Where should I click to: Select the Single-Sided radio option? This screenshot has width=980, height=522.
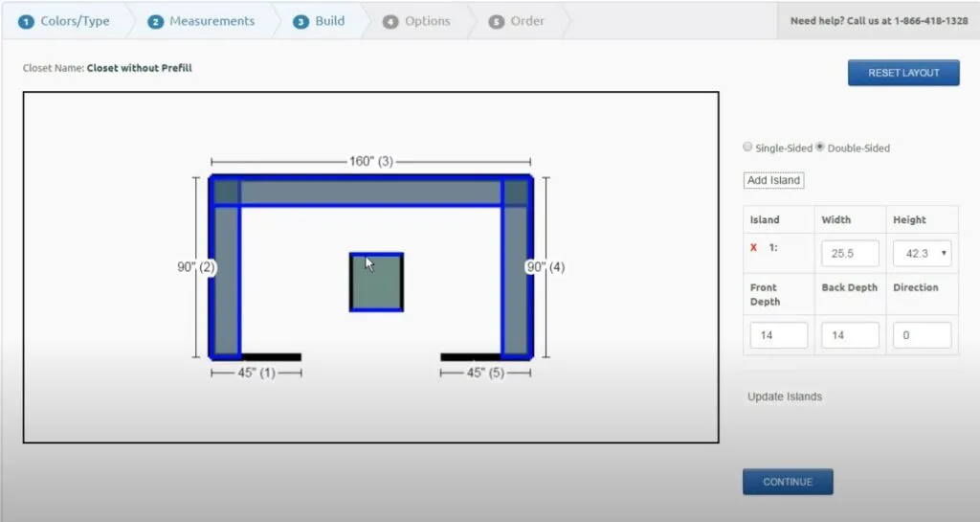pyautogui.click(x=747, y=148)
